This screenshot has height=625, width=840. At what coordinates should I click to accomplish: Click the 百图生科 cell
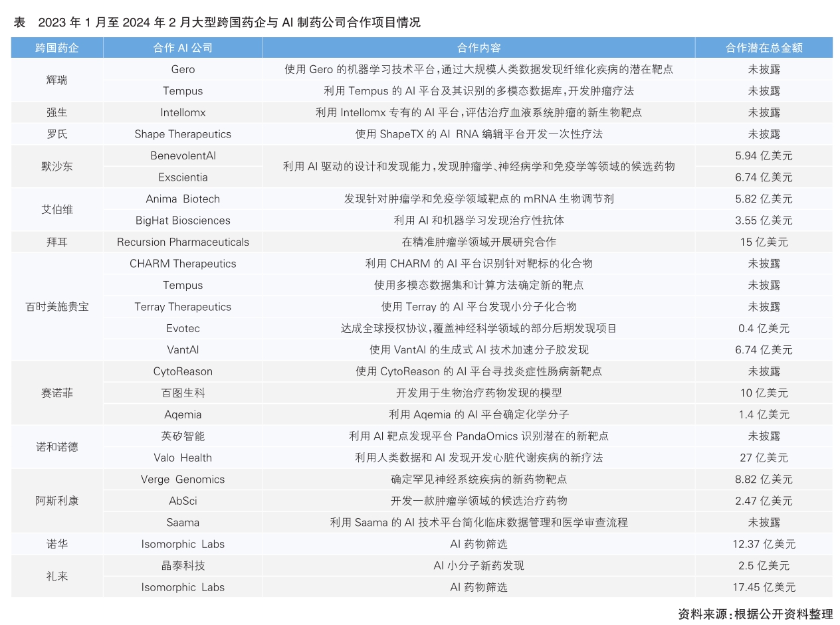pyautogui.click(x=182, y=393)
